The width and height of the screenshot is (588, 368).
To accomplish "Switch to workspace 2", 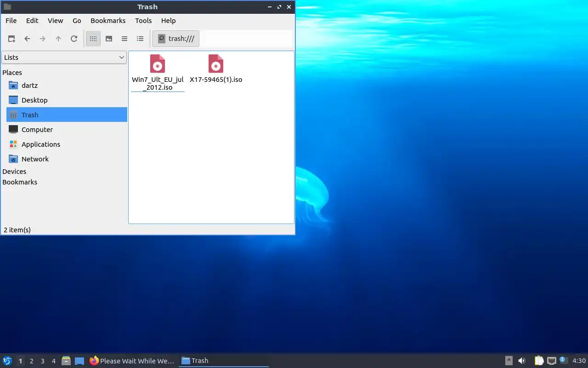I will click(x=31, y=361).
